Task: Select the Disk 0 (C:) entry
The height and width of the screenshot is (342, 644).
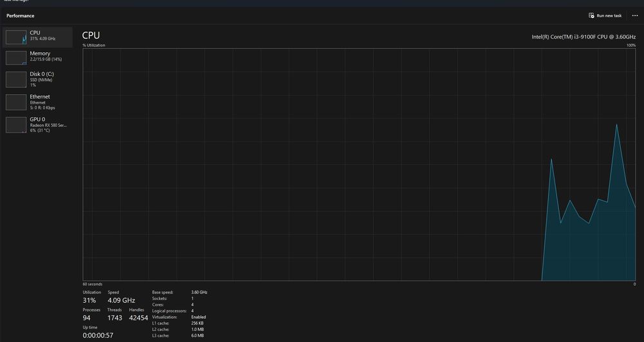Action: click(x=37, y=79)
